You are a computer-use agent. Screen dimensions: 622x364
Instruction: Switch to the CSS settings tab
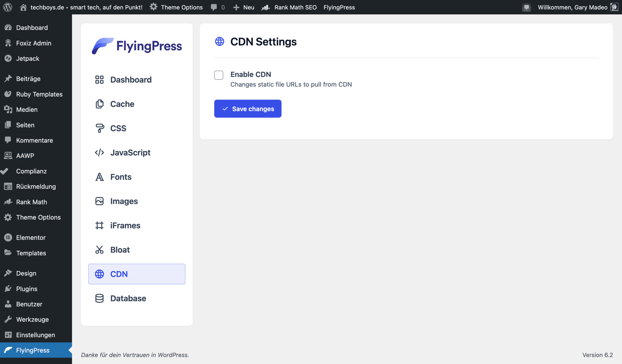point(137,128)
